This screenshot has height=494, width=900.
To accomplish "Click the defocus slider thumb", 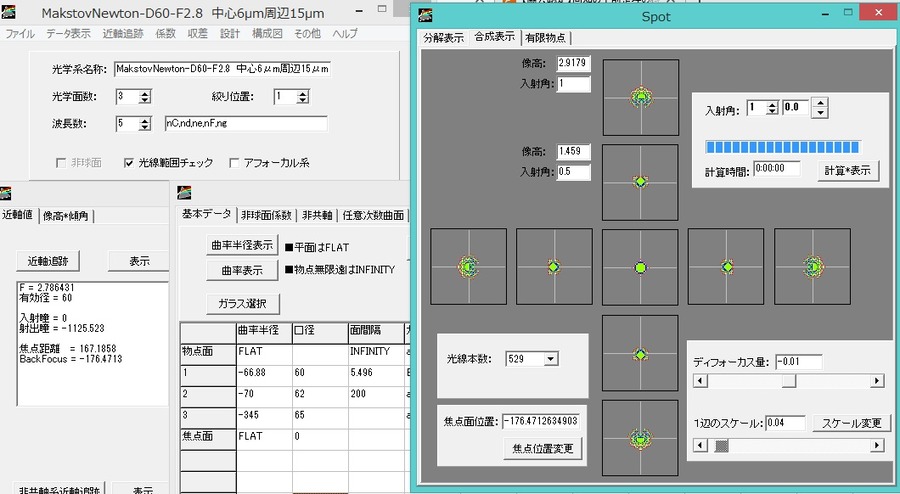I will tap(789, 380).
